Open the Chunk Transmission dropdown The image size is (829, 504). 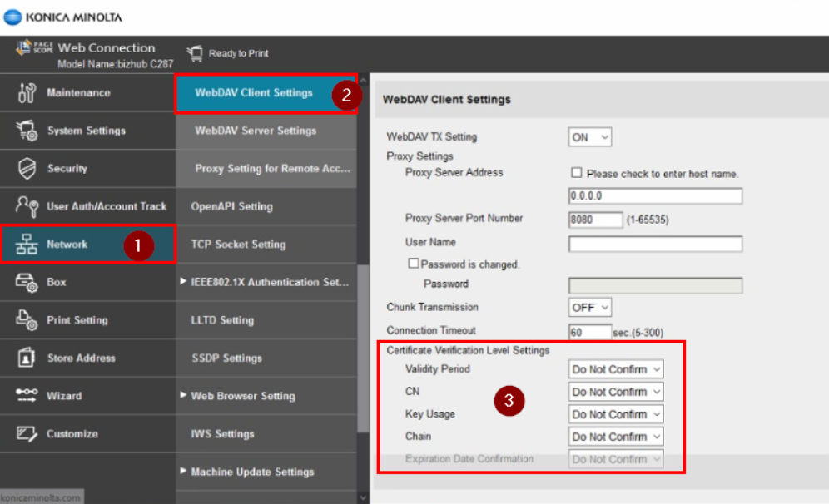[590, 307]
